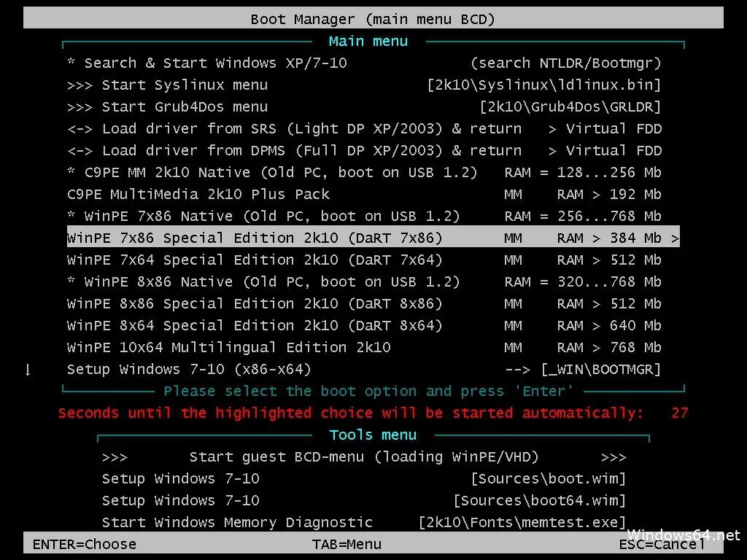Image resolution: width=747 pixels, height=560 pixels.
Task: Click the Tools menu heading
Action: [x=373, y=435]
